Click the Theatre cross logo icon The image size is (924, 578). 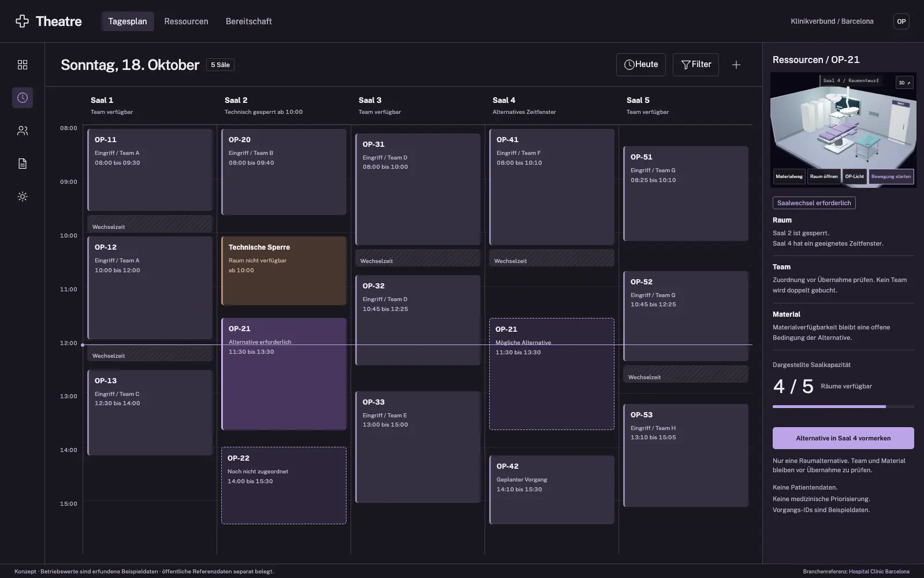pyautogui.click(x=22, y=21)
